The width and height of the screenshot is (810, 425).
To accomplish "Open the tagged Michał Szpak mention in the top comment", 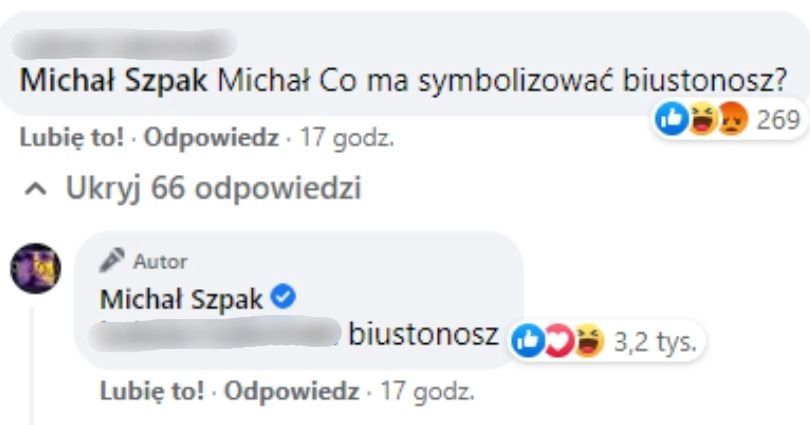I will click(x=114, y=81).
